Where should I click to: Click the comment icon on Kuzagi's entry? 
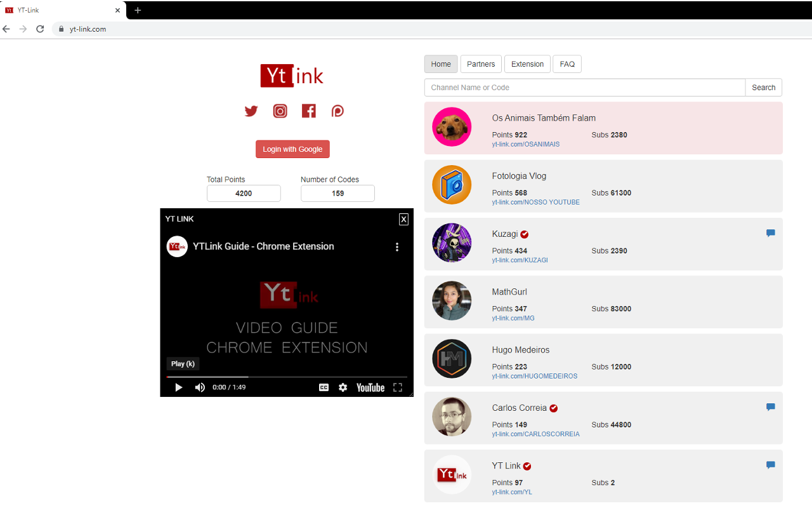pos(770,233)
